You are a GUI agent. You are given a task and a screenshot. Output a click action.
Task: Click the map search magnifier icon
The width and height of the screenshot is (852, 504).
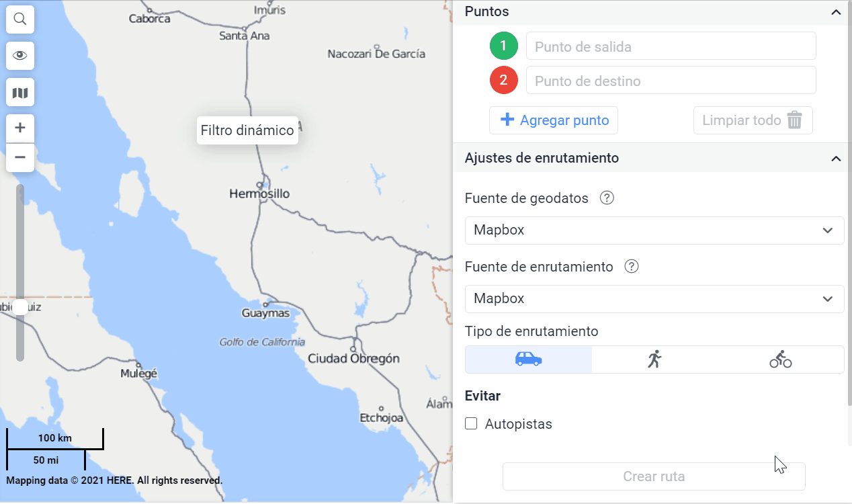click(20, 19)
